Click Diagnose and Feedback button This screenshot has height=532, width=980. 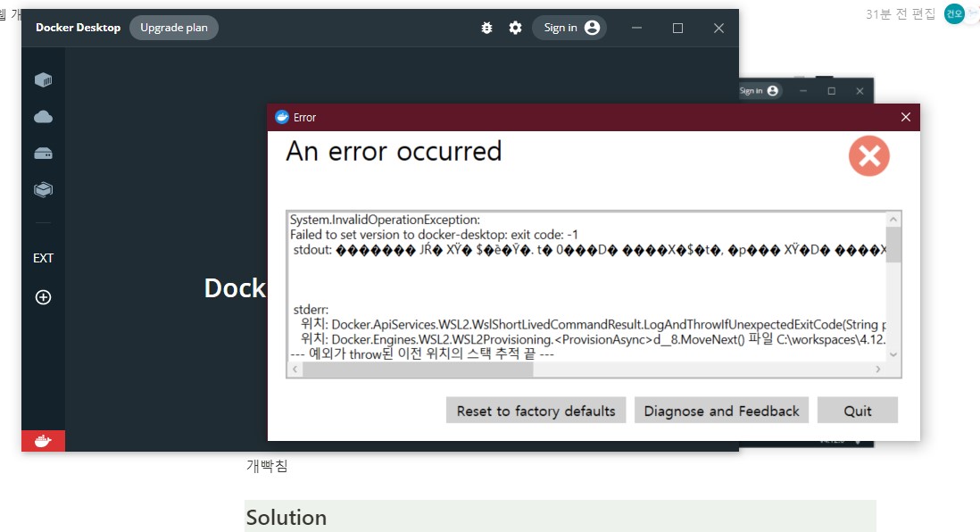coord(721,411)
